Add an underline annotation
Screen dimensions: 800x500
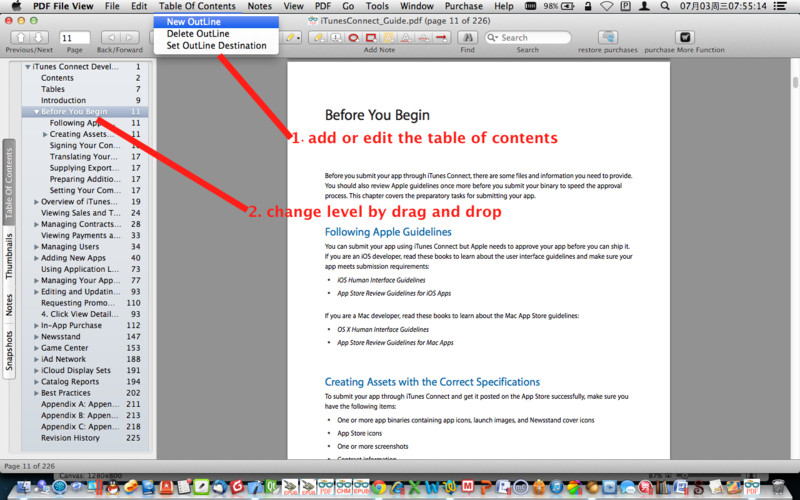[406, 38]
